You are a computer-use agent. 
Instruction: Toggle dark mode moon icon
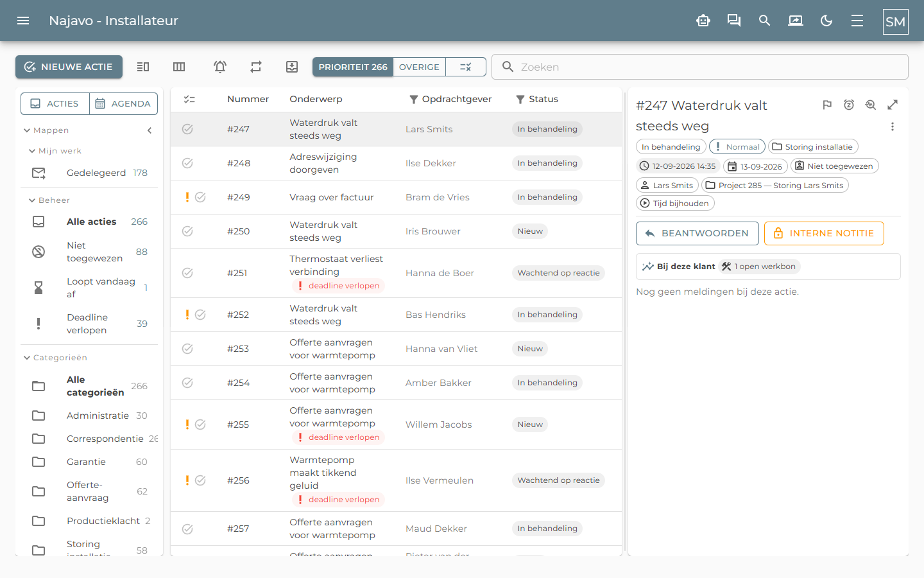(826, 21)
